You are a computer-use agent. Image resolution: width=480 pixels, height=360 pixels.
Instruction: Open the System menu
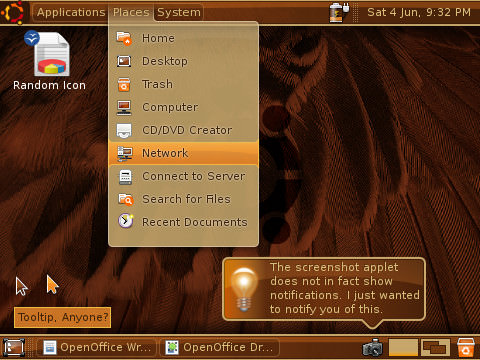click(179, 12)
